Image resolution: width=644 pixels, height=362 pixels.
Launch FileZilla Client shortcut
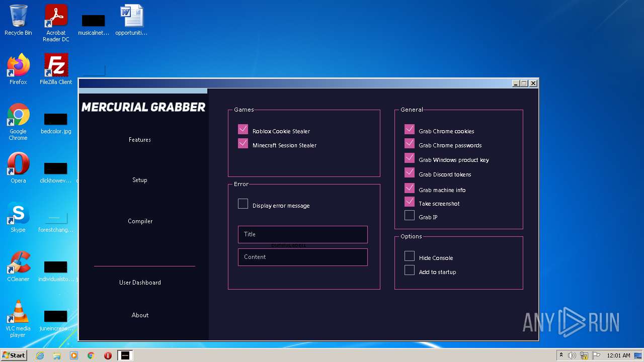pyautogui.click(x=56, y=69)
